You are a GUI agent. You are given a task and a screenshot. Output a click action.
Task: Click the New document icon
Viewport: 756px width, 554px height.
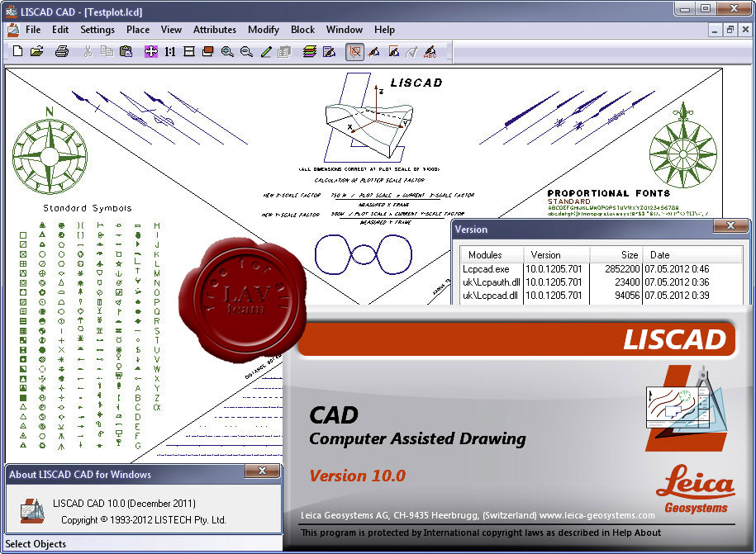click(x=18, y=51)
